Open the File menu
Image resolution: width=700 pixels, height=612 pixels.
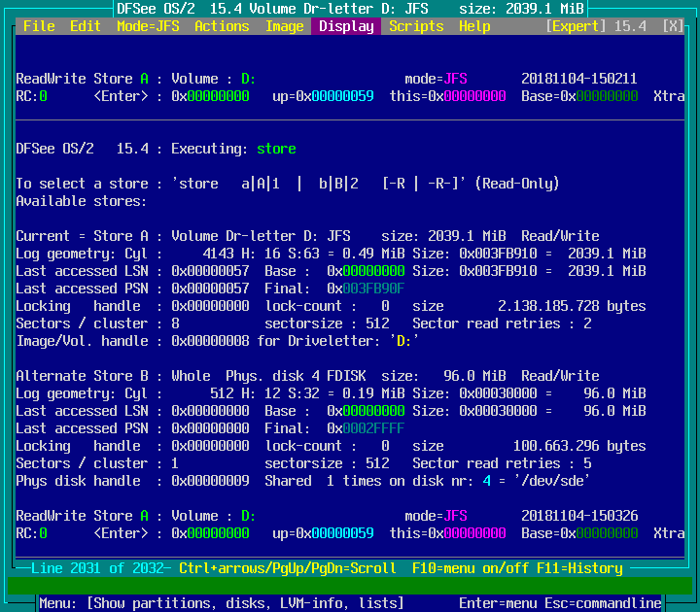(39, 26)
